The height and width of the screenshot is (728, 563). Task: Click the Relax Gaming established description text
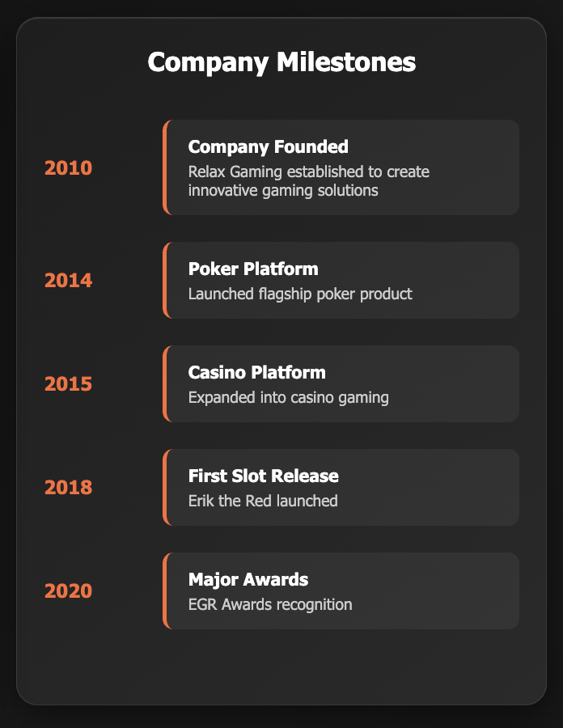pos(309,181)
